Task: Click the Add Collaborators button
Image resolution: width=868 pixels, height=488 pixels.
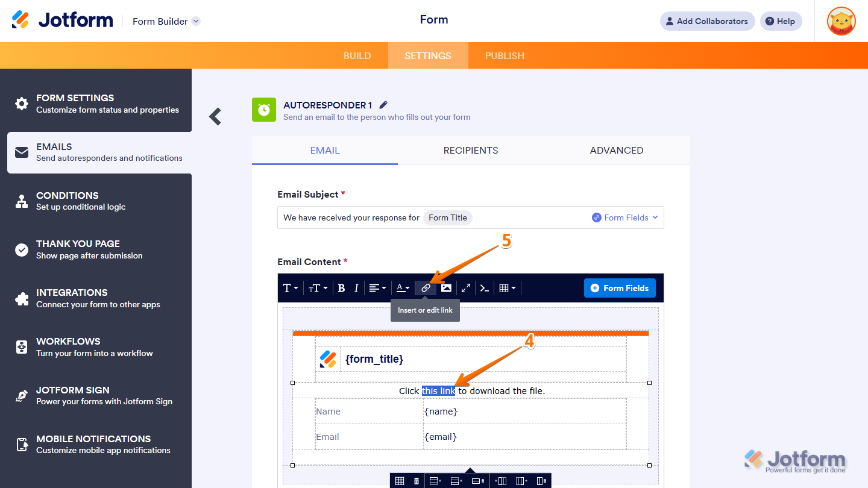Action: click(706, 20)
